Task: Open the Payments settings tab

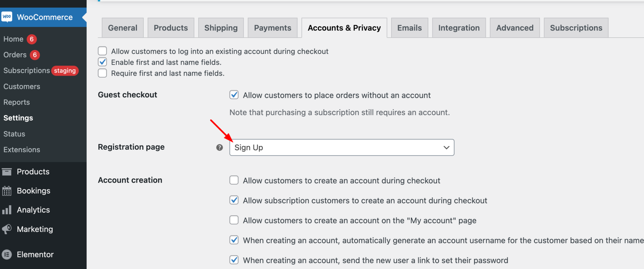Action: (272, 28)
